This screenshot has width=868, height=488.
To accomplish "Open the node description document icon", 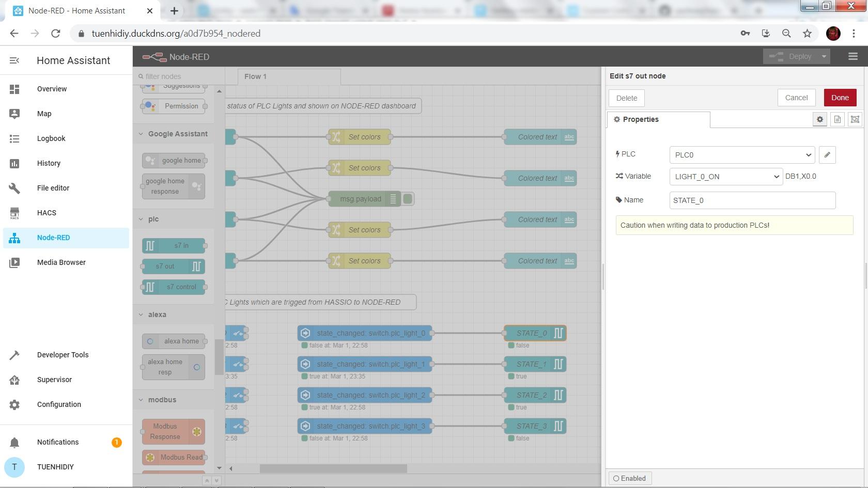I will 837,119.
